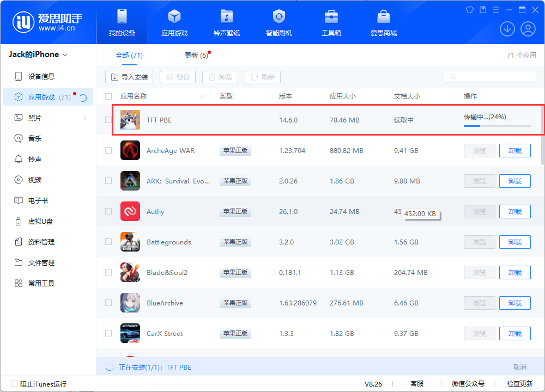Switch to the 更新 (6) tab
The image size is (545, 392).
196,55
